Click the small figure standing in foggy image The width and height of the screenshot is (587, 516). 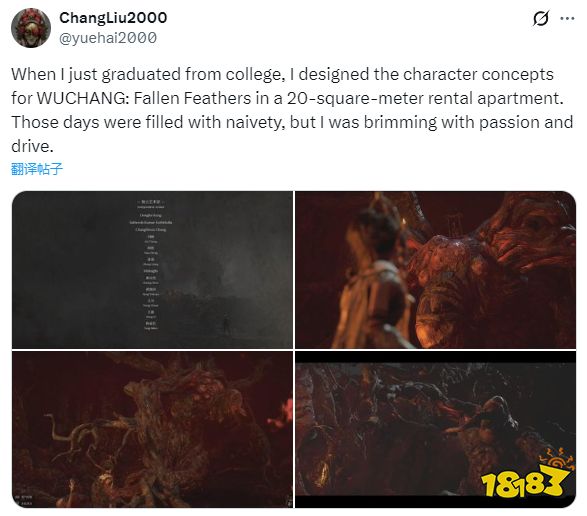pos(226,324)
